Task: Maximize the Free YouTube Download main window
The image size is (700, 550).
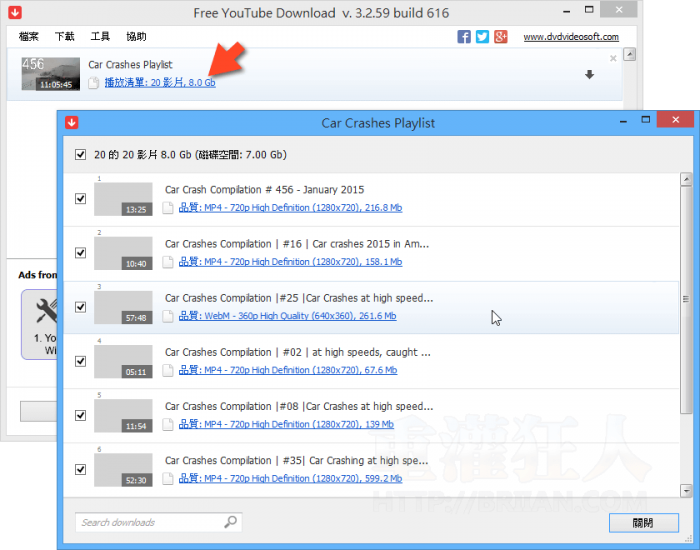Action: click(589, 10)
